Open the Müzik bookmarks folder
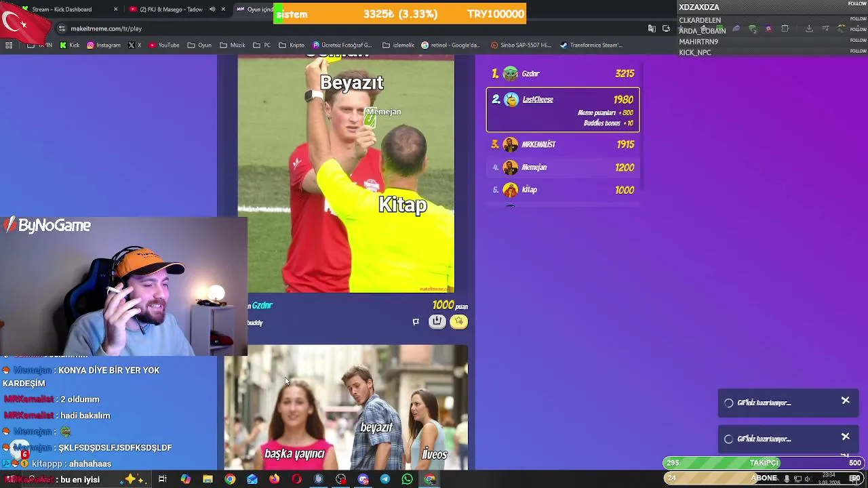 tap(233, 45)
